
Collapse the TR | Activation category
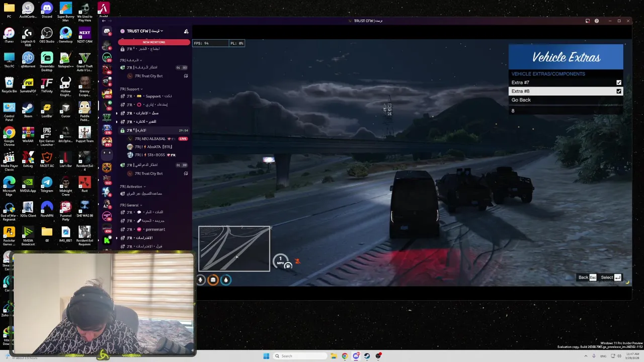(133, 187)
